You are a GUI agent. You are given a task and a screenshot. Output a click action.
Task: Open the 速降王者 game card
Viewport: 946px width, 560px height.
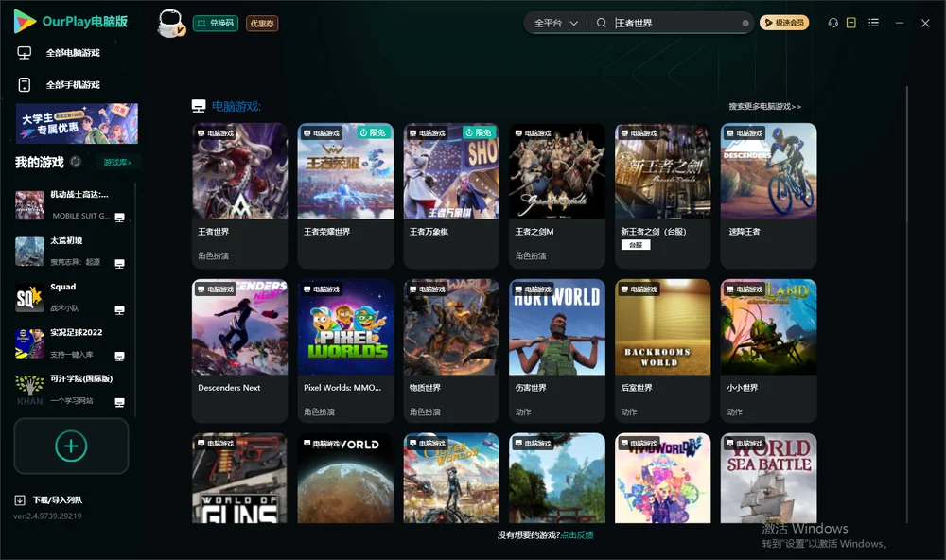pos(768,196)
